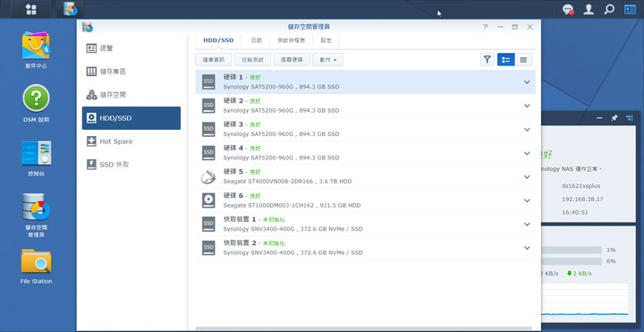Open 儲存空間管理員 desktop icon
The image size is (644, 332).
click(36, 216)
